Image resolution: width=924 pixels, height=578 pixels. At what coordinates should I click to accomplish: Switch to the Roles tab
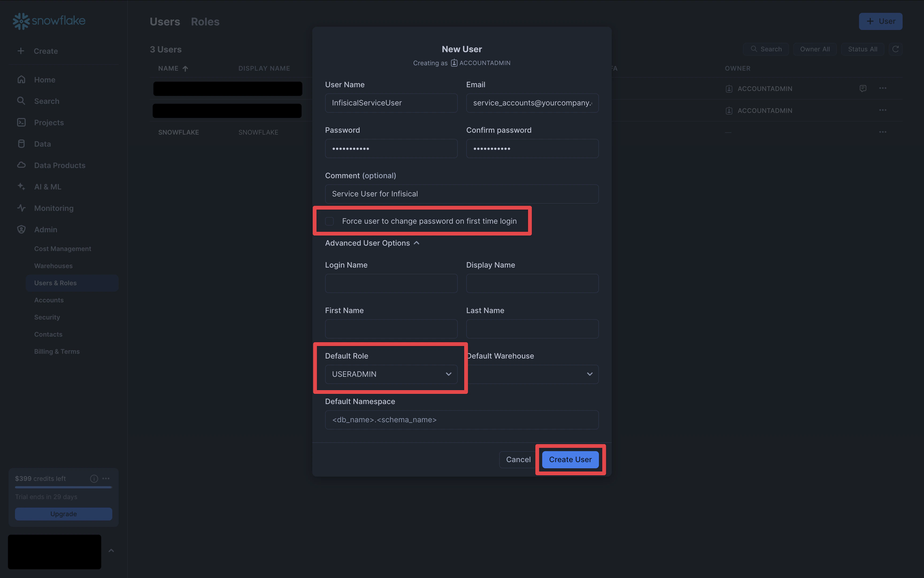tap(205, 22)
